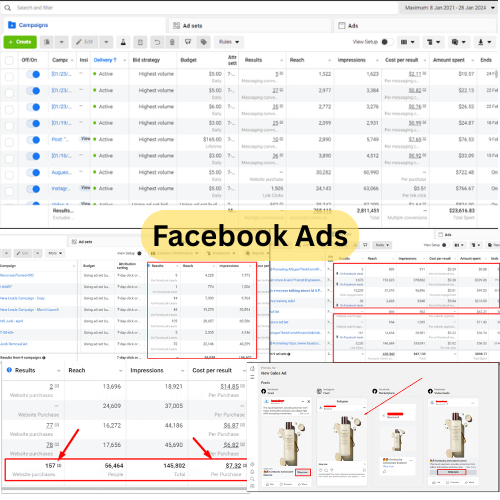This screenshot has width=500, height=500.
Task: Turn off the Augues... campaign toggle
Action: click(x=33, y=172)
